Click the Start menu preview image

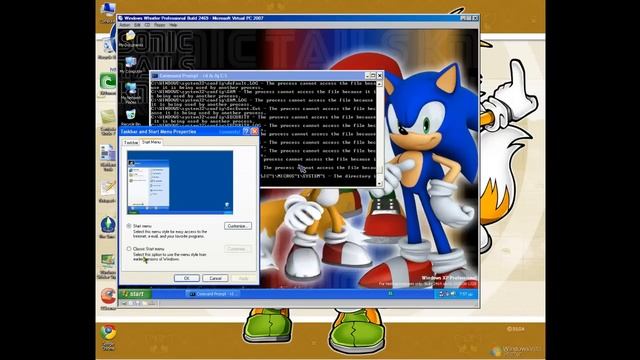point(180,182)
